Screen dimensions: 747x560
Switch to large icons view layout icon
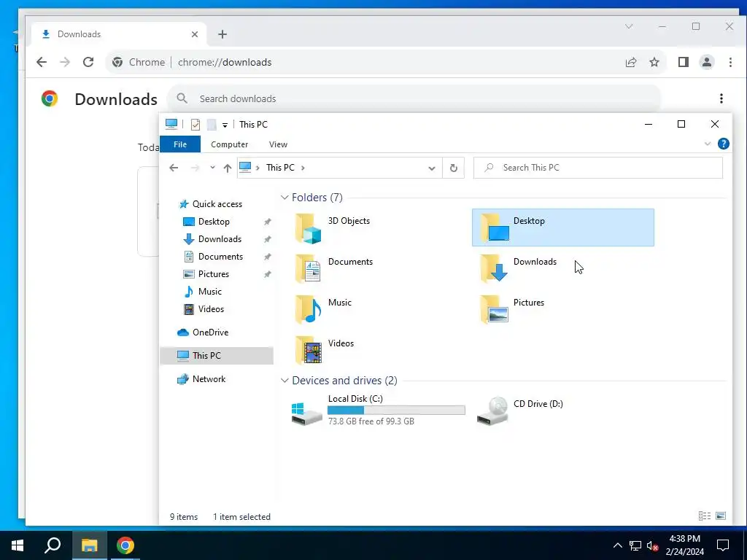tap(721, 516)
